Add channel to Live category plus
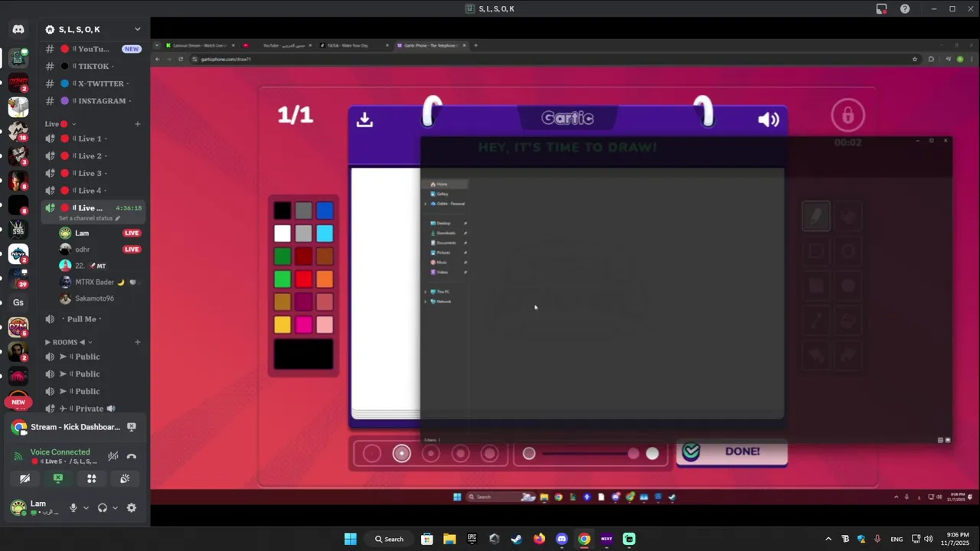This screenshot has height=551, width=980. [x=138, y=124]
